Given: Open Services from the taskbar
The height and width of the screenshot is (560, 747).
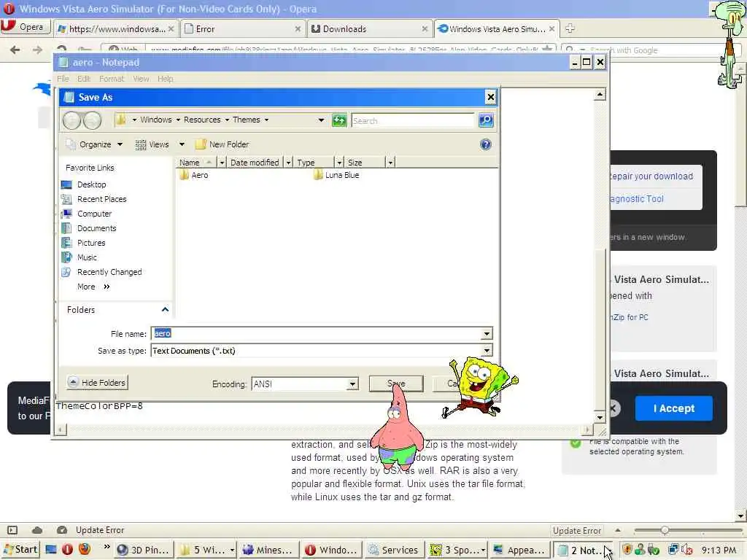Looking at the screenshot, I should pyautogui.click(x=393, y=550).
